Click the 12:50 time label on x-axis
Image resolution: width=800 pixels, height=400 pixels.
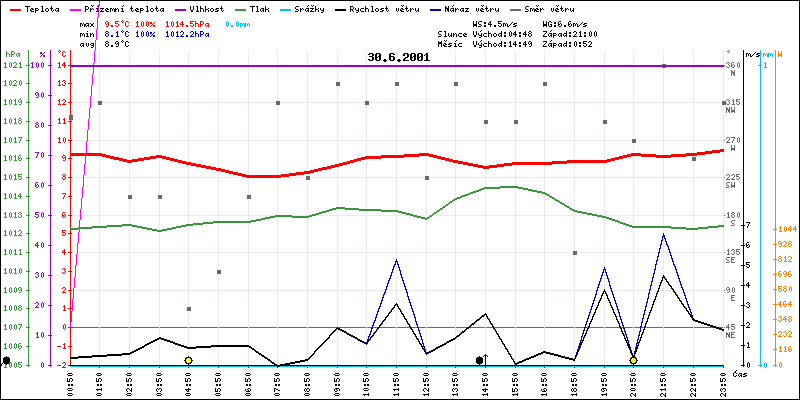[x=426, y=379]
